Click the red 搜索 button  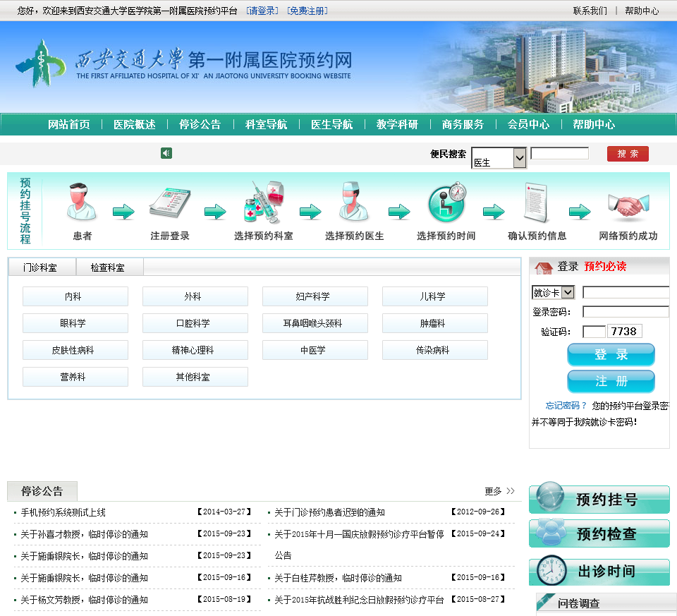628,154
